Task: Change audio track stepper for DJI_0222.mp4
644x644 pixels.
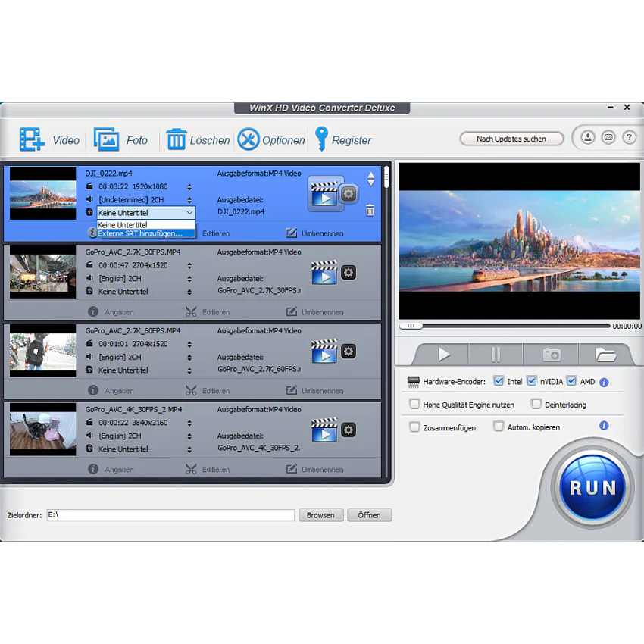Action: point(189,200)
